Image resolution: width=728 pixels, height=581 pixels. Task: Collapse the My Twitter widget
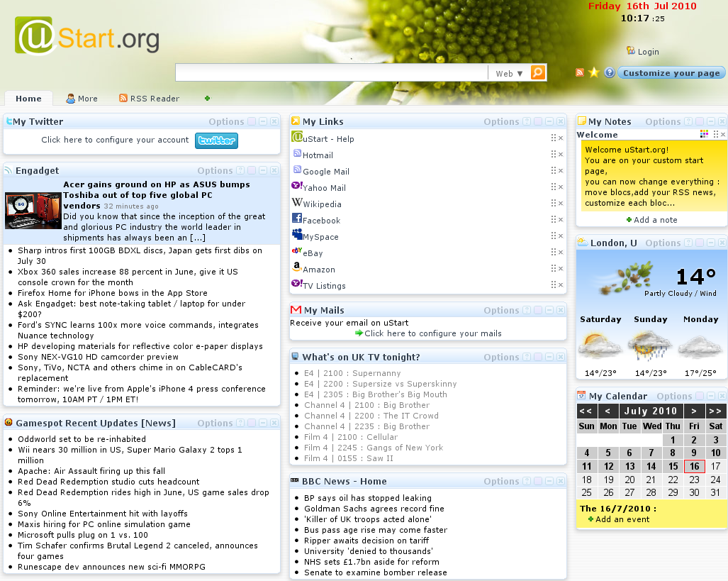(x=263, y=121)
